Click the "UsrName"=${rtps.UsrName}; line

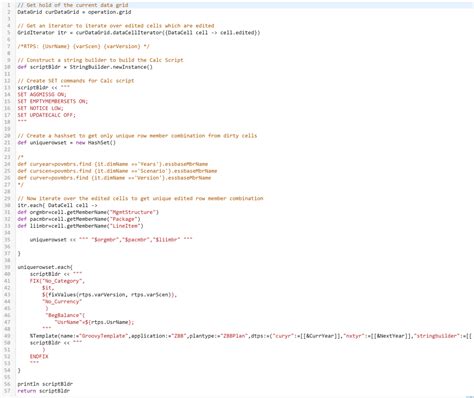coord(94,322)
